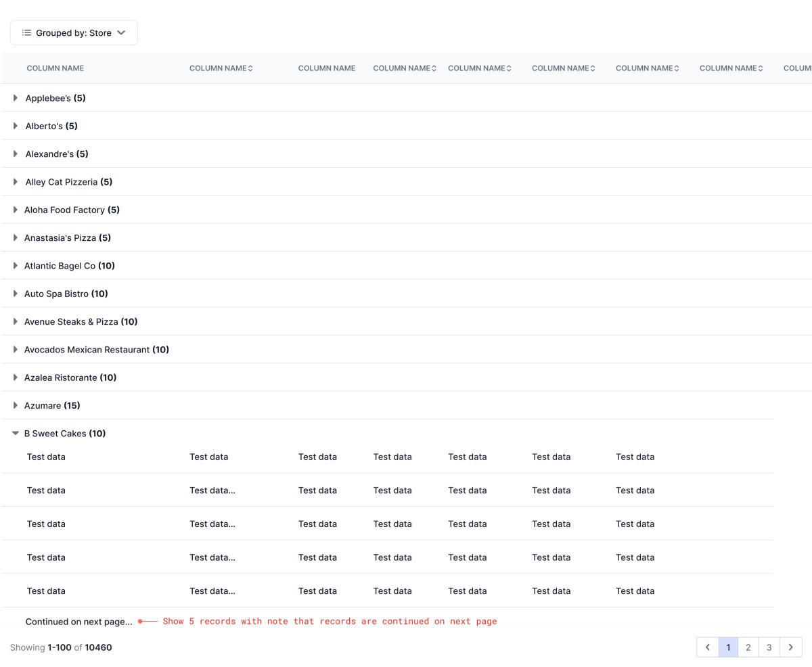
Task: Expand the Auto Spa Bistro group
Action: pyautogui.click(x=15, y=294)
